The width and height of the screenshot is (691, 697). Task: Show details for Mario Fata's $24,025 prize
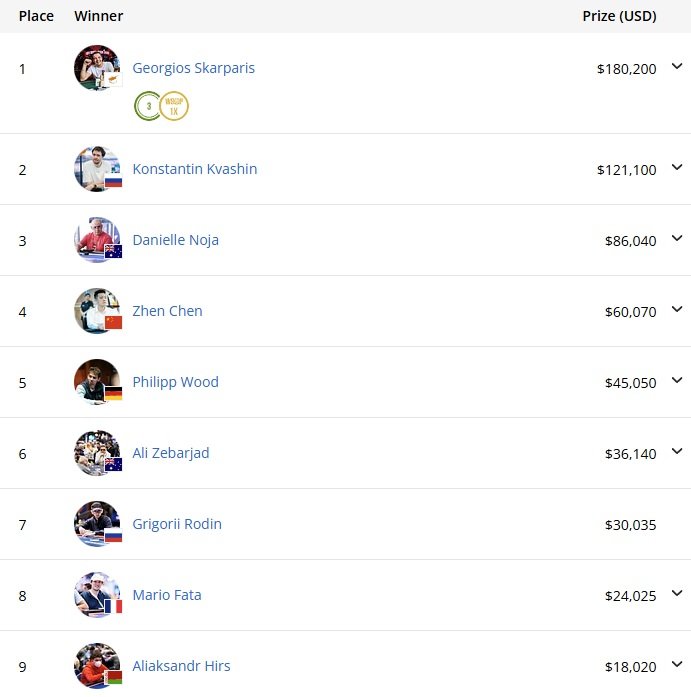677,594
